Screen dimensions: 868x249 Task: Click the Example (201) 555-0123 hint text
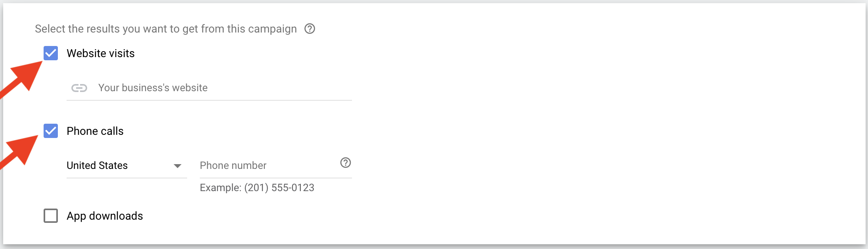pyautogui.click(x=257, y=188)
